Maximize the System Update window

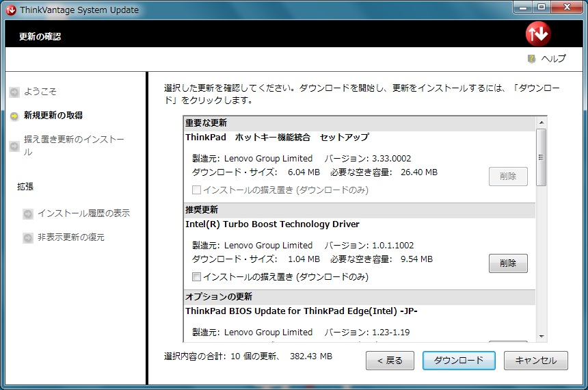pyautogui.click(x=541, y=7)
